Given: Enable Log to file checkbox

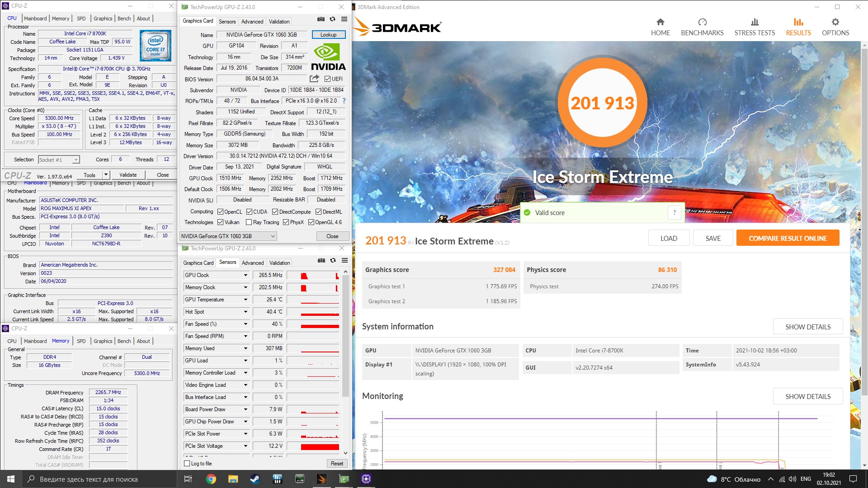Looking at the screenshot, I should point(187,464).
